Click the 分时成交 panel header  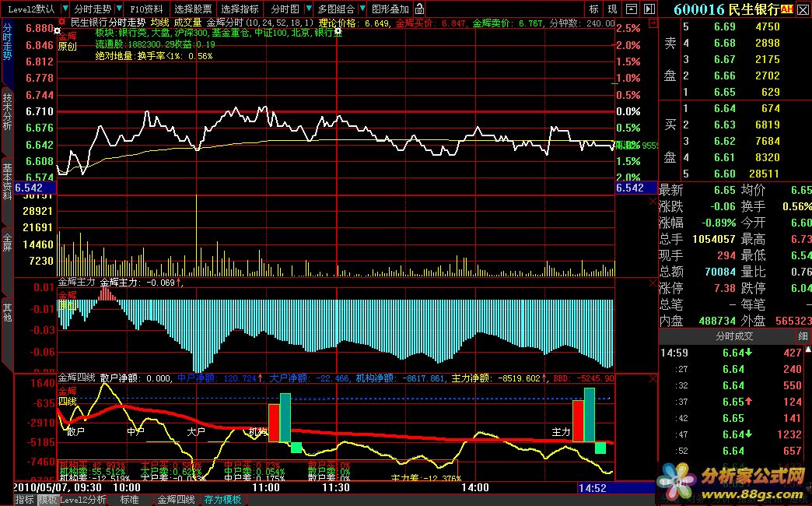[x=733, y=336]
